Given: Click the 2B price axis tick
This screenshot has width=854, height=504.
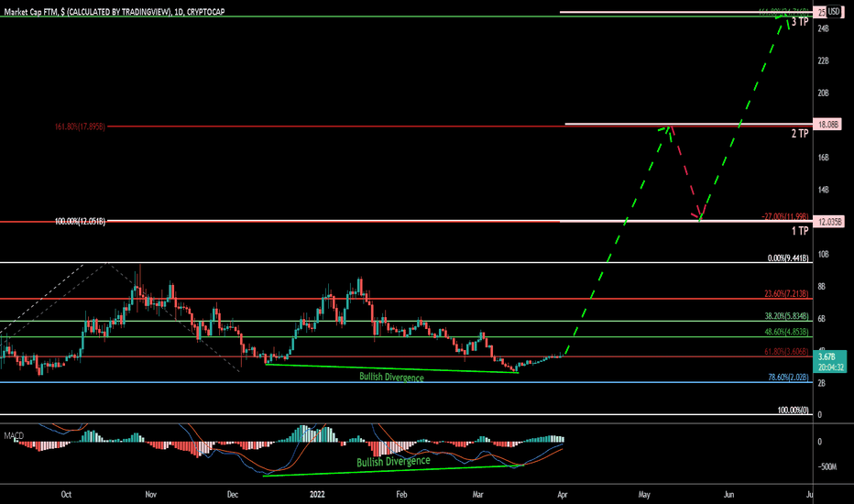Looking at the screenshot, I should 821,384.
